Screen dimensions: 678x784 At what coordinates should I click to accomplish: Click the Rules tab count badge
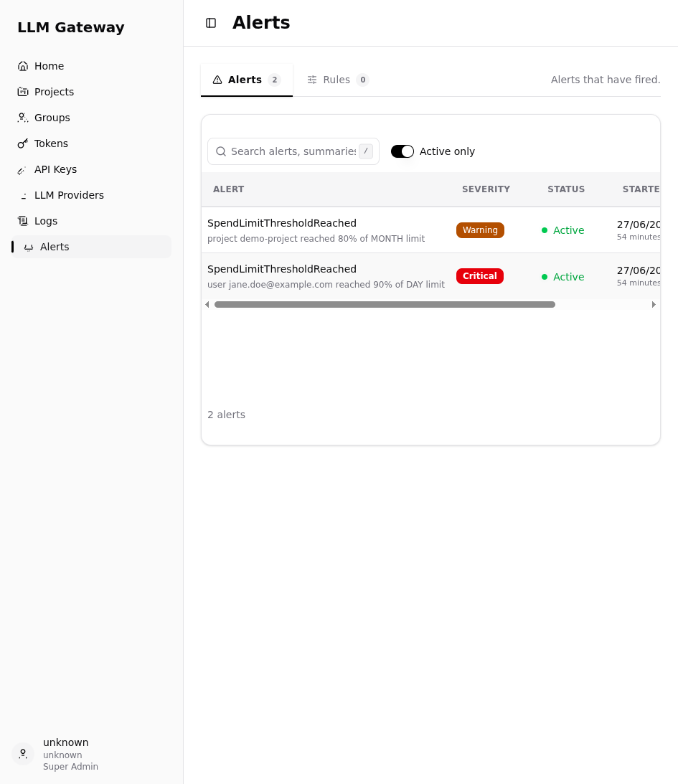[363, 80]
